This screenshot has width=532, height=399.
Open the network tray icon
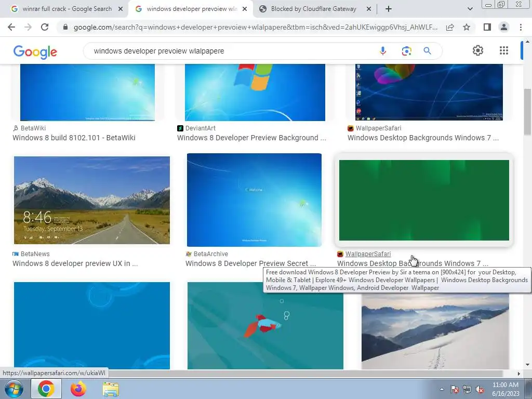[x=467, y=390]
